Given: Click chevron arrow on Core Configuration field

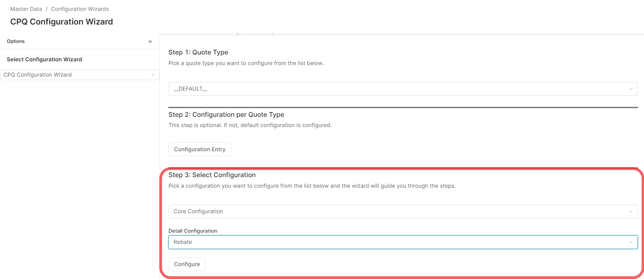Looking at the screenshot, I should 631,212.
